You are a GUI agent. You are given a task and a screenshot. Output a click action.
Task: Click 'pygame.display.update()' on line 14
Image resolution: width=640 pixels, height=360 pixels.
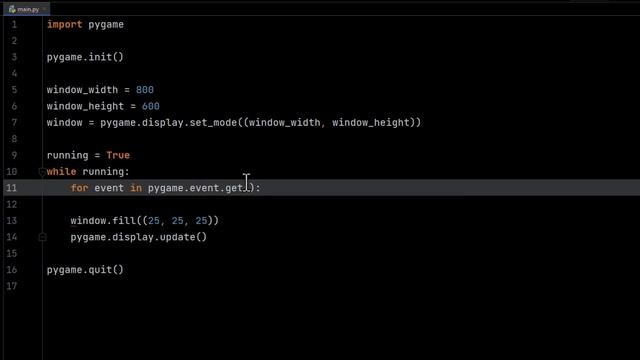139,237
